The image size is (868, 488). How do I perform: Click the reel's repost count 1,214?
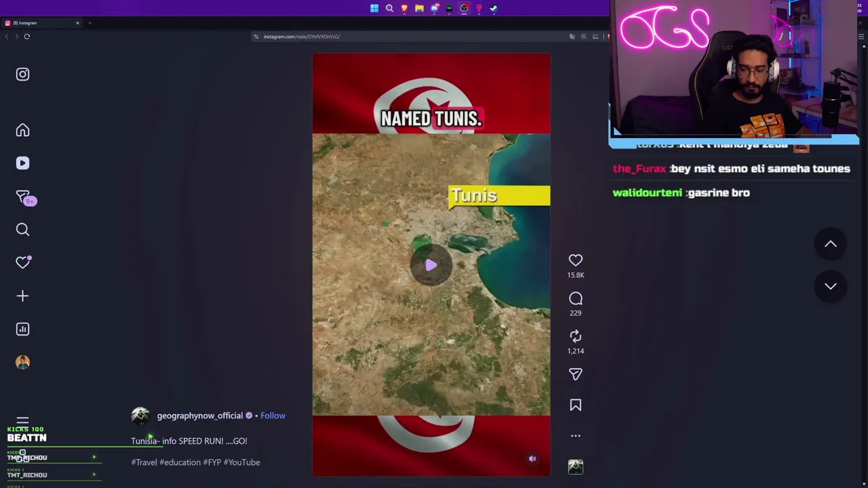pos(576,351)
